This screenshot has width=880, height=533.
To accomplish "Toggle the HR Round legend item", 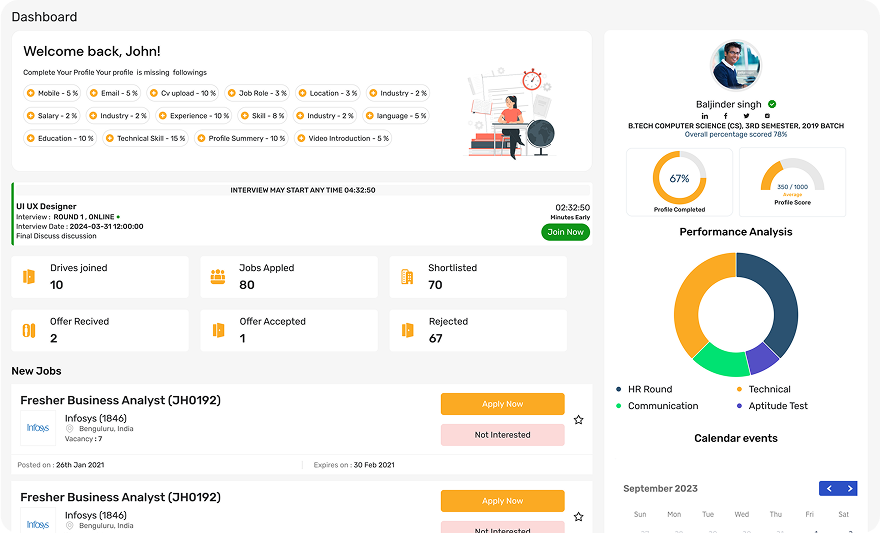I will tap(648, 389).
